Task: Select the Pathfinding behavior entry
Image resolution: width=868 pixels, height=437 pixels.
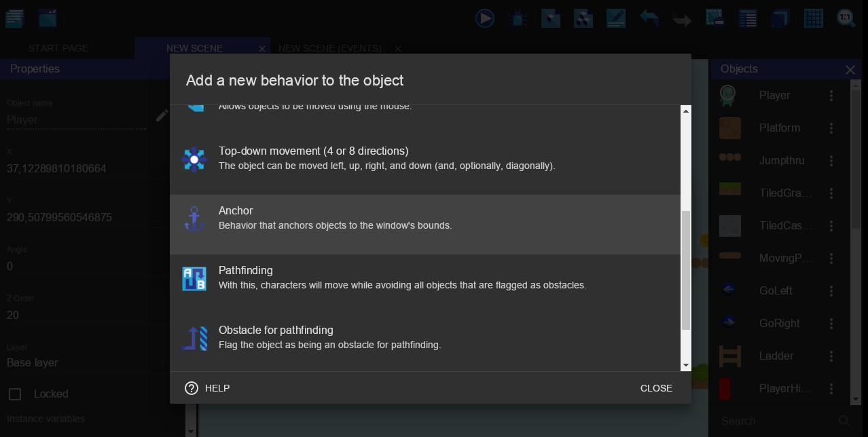Action: pos(425,284)
